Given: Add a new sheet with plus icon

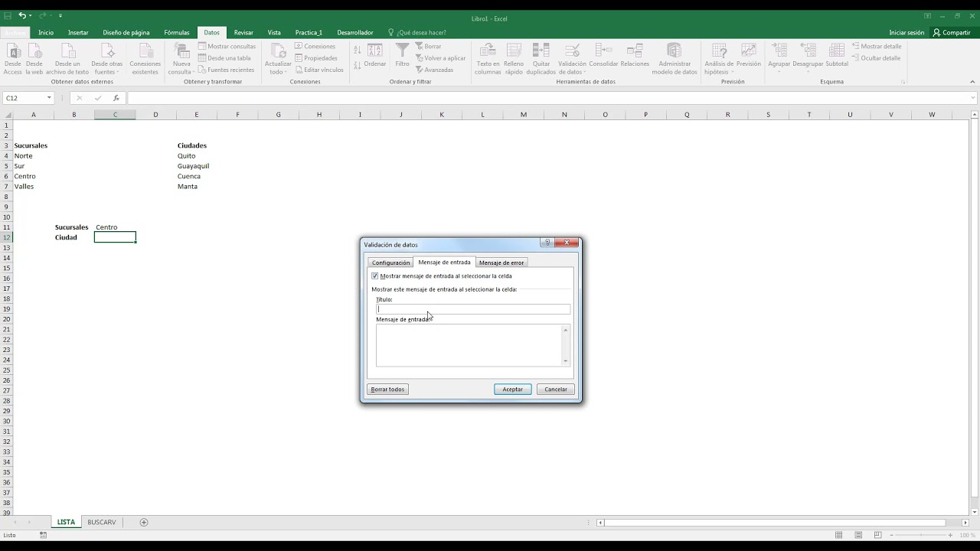Looking at the screenshot, I should coord(144,522).
